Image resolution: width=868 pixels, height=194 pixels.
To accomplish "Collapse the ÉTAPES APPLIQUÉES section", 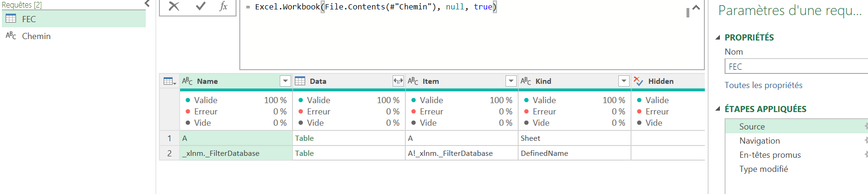I will click(718, 109).
